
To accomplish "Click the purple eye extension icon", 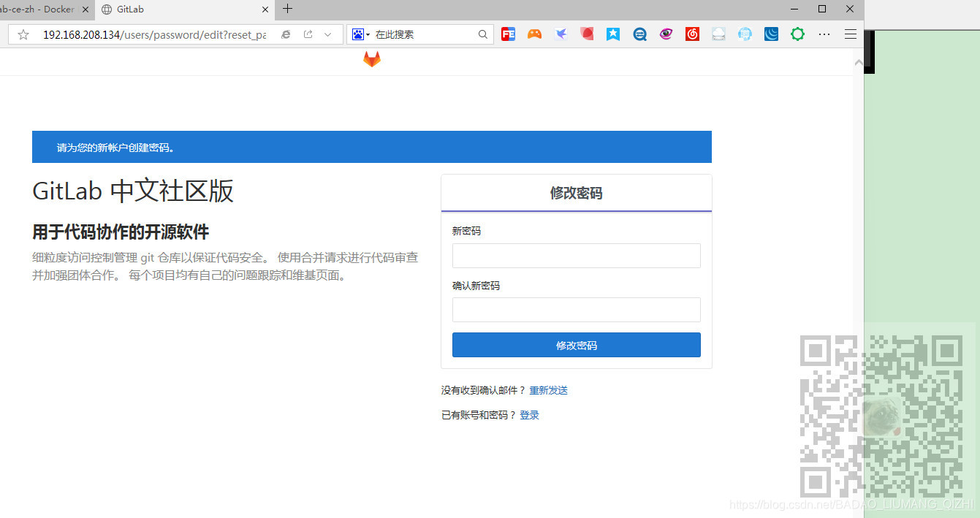I will [666, 34].
